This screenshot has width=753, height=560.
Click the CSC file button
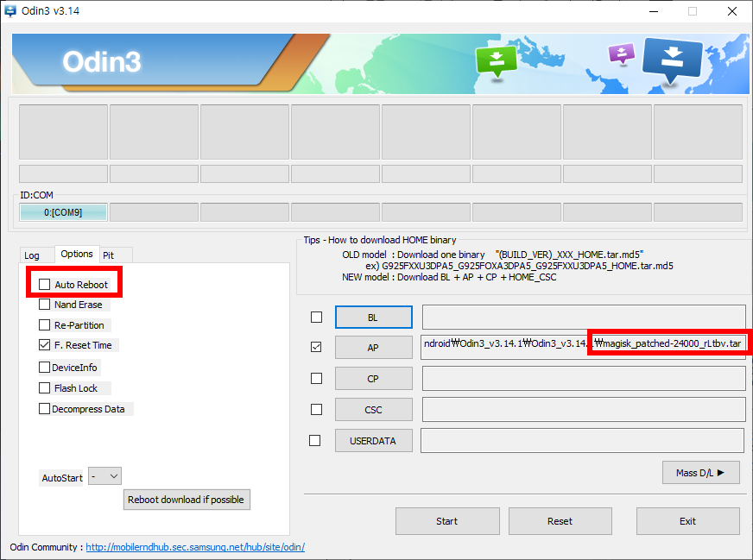[374, 410]
